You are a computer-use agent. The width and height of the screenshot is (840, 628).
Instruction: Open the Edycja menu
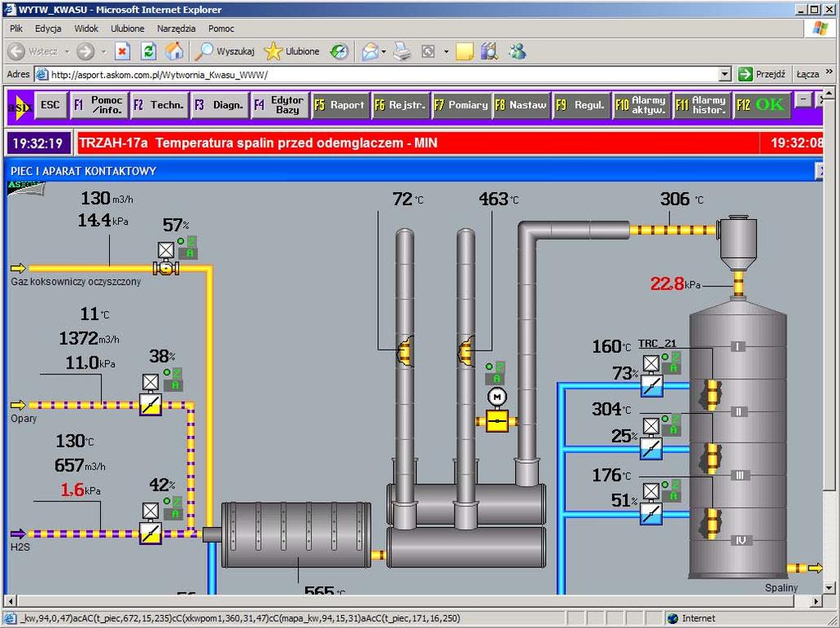(48, 29)
